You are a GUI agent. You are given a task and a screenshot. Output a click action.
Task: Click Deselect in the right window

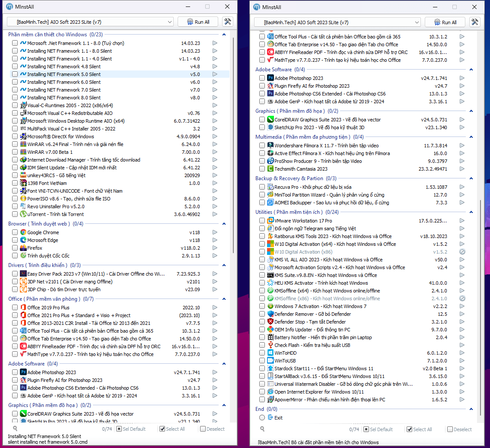point(460,429)
